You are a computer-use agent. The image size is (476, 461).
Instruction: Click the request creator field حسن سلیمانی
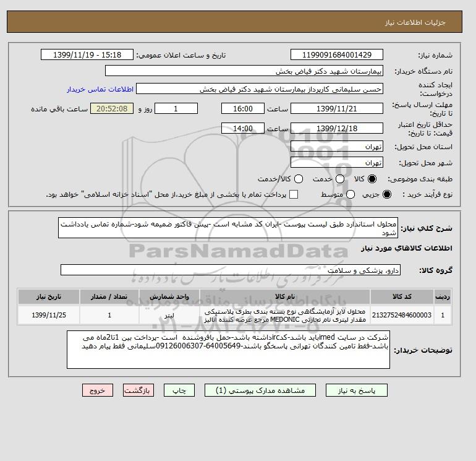click(x=260, y=89)
